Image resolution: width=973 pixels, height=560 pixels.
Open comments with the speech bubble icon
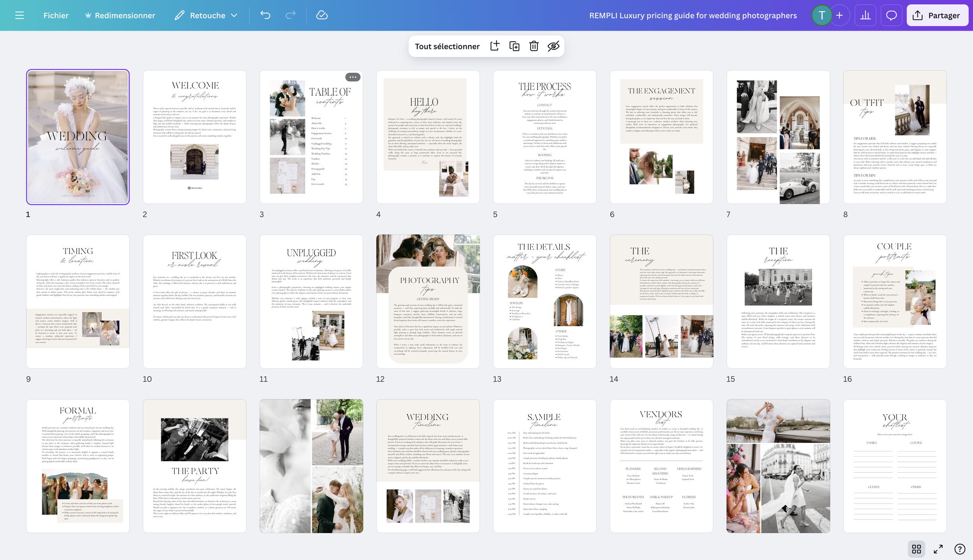pos(891,15)
